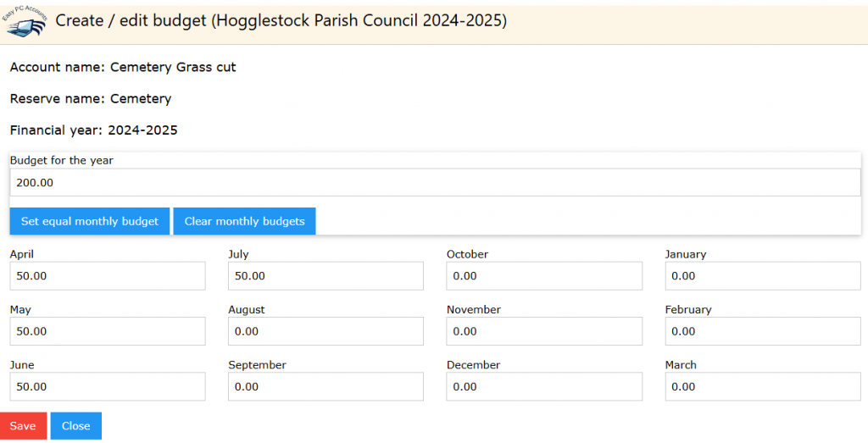This screenshot has height=443, width=868.
Task: Select the November budget field
Action: [544, 331]
